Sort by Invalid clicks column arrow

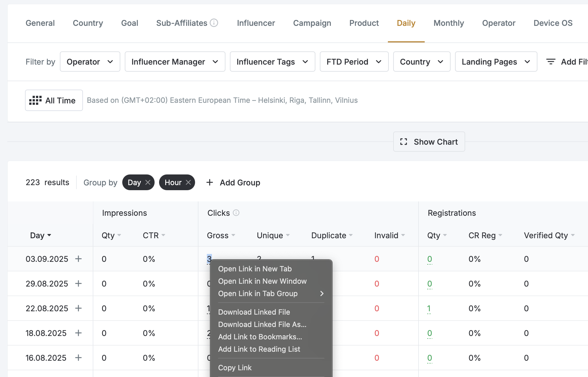click(403, 235)
